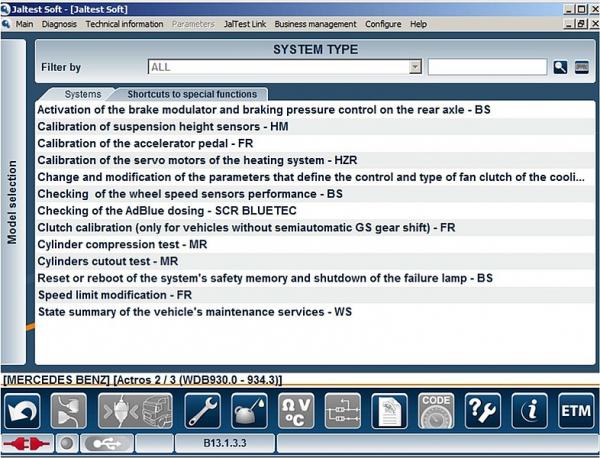Click the vehicle connection truck icon
This screenshot has width=600, height=458.
click(x=135, y=411)
